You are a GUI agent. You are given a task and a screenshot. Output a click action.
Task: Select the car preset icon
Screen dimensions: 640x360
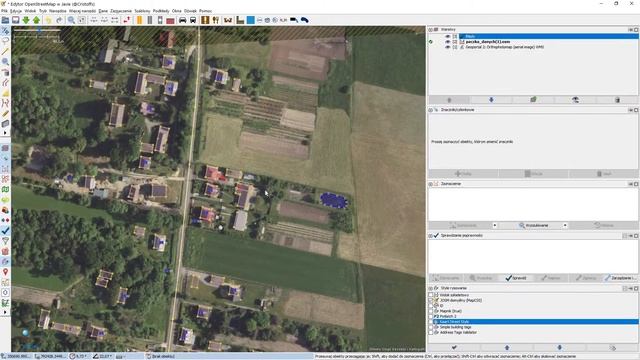182,20
